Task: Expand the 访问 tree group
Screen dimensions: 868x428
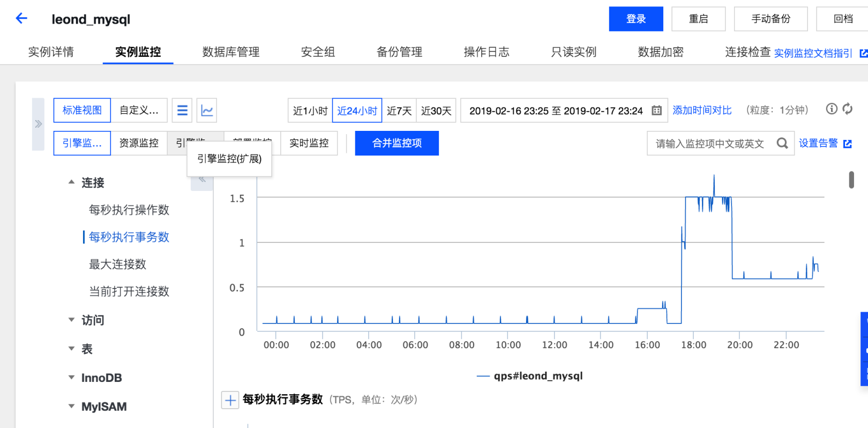Action: (x=71, y=320)
